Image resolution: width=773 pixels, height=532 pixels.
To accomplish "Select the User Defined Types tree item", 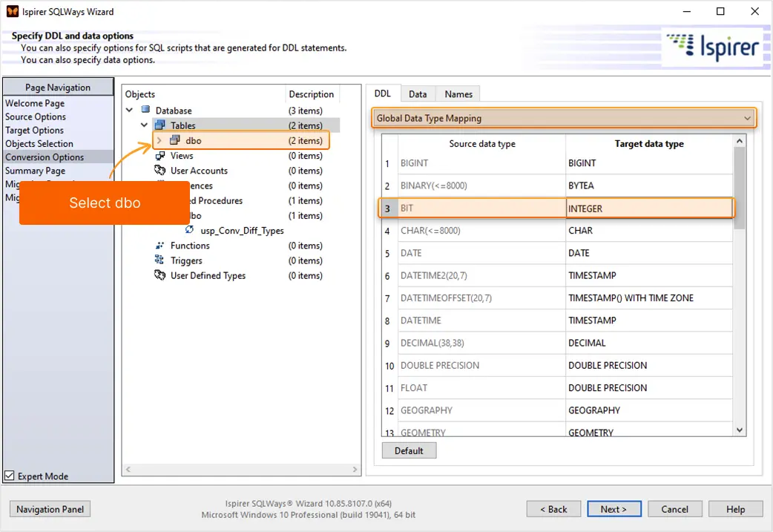I will click(x=208, y=275).
